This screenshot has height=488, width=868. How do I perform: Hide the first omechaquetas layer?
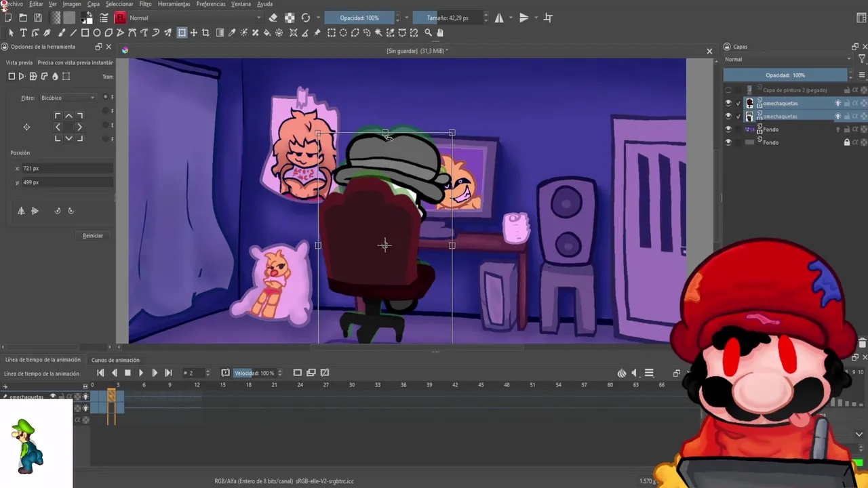728,103
